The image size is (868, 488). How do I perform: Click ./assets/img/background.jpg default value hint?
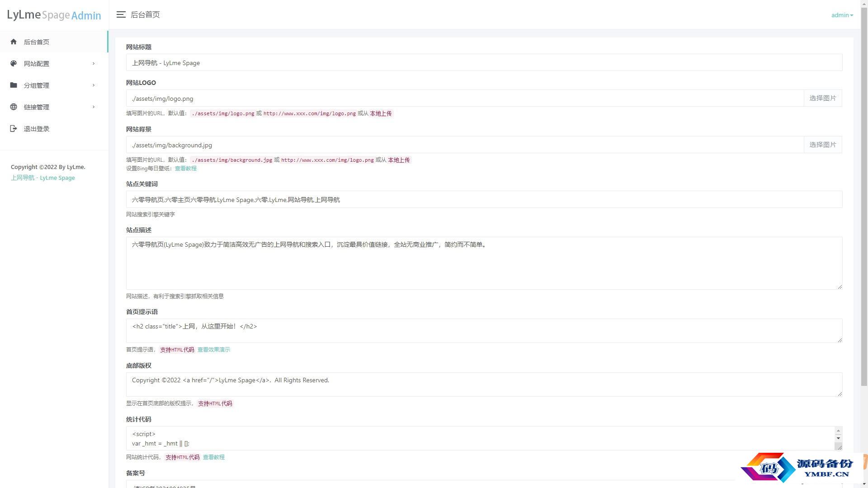[232, 160]
